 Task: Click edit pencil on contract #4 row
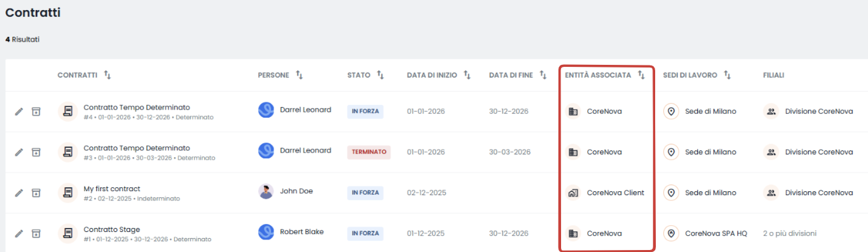coord(19,111)
